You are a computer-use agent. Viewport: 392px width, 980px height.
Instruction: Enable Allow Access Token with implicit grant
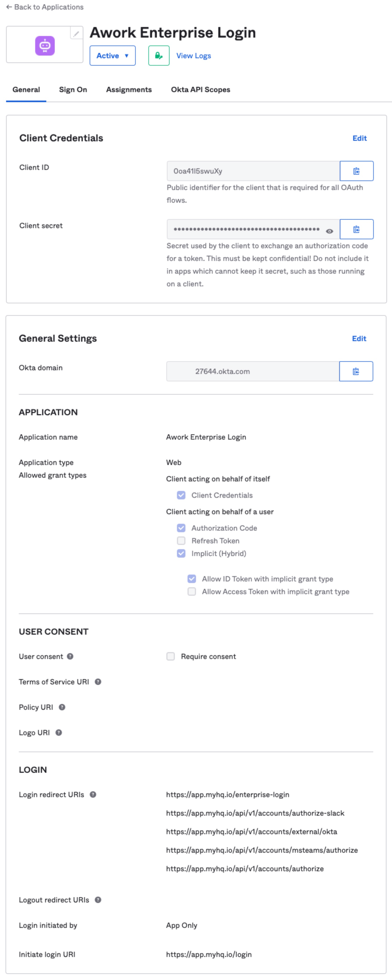click(x=192, y=591)
